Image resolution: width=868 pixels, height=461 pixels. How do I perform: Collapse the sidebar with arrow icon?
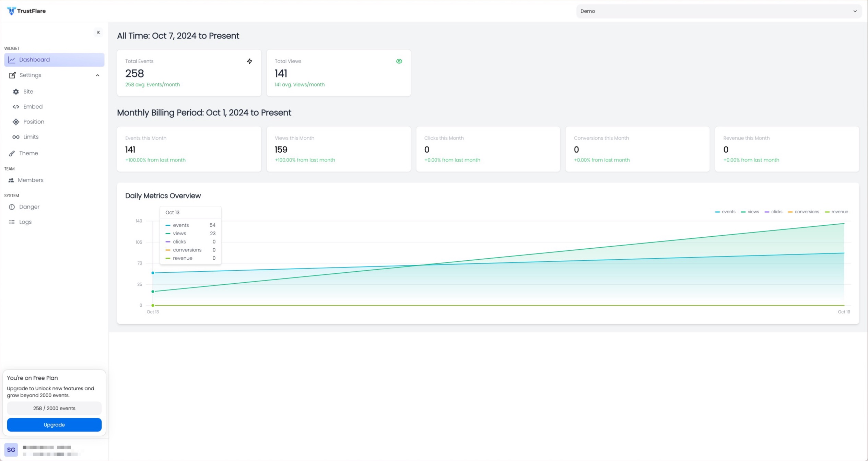pos(98,32)
